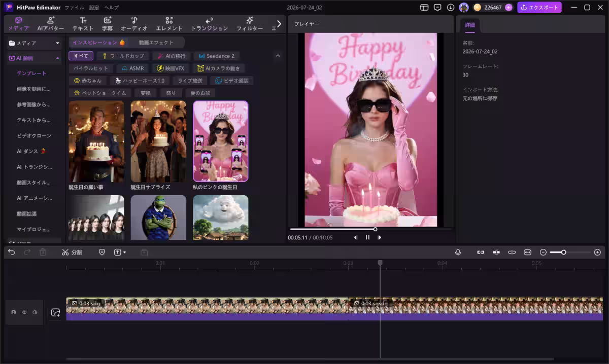Click the add media to track icon
Screen dimensions: 609x364
55,313
